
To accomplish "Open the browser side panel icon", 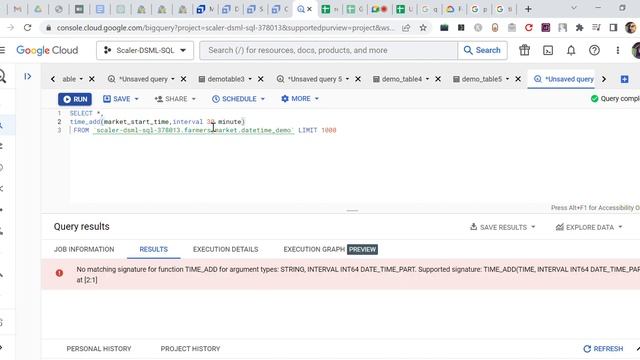I will pos(613,28).
